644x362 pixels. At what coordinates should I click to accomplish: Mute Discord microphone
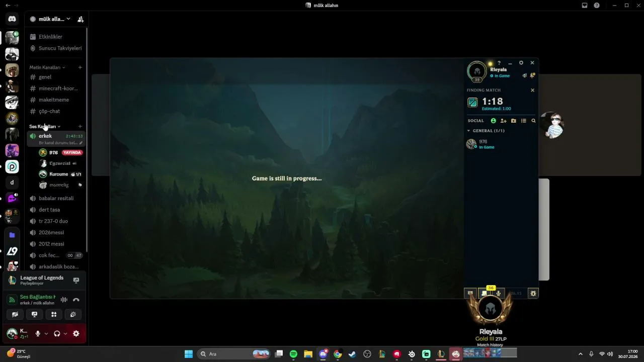38,333
